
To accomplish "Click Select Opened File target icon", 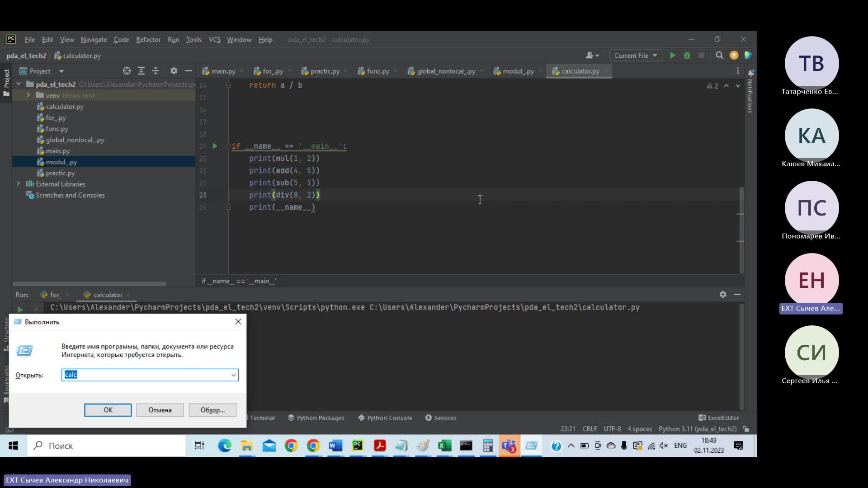I will tap(127, 71).
